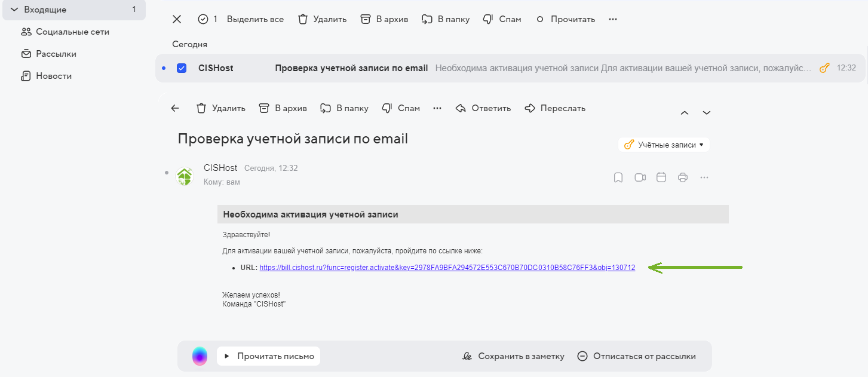Open Рассылки folder in sidebar
This screenshot has width=868, height=377.
click(x=56, y=54)
